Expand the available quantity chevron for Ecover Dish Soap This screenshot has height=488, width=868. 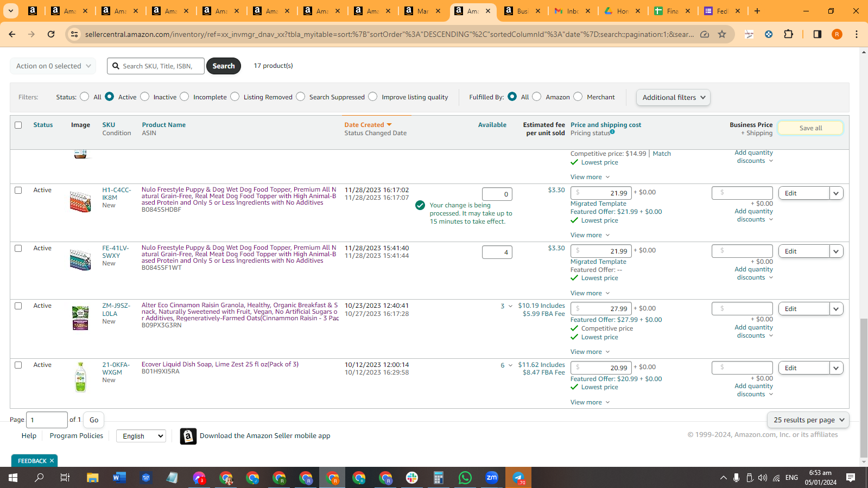(510, 365)
